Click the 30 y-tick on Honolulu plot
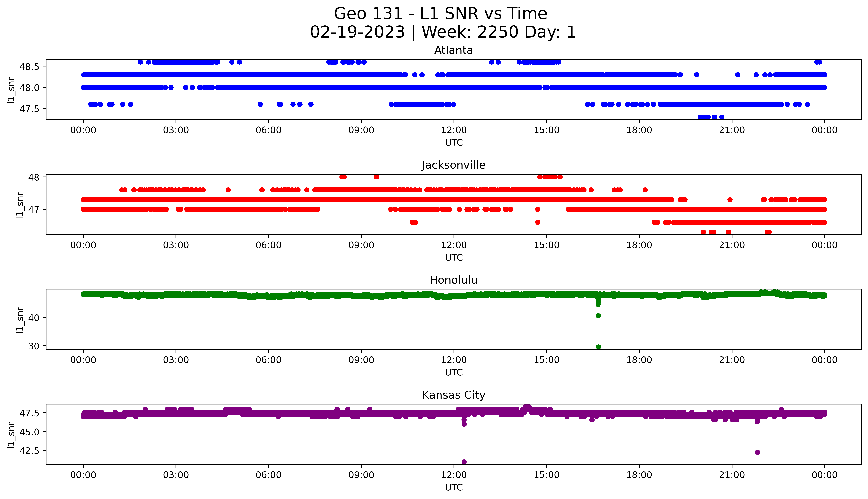Image resolution: width=868 pixels, height=499 pixels. (x=34, y=346)
